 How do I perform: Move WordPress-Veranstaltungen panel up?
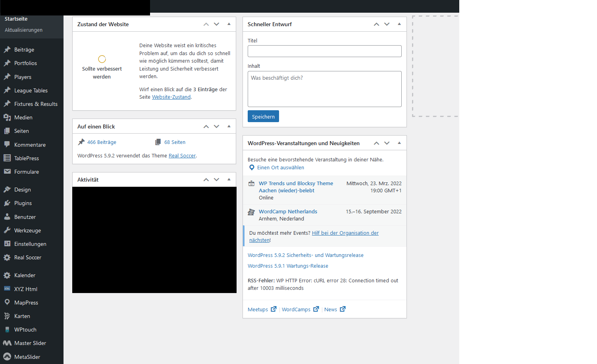tap(376, 143)
